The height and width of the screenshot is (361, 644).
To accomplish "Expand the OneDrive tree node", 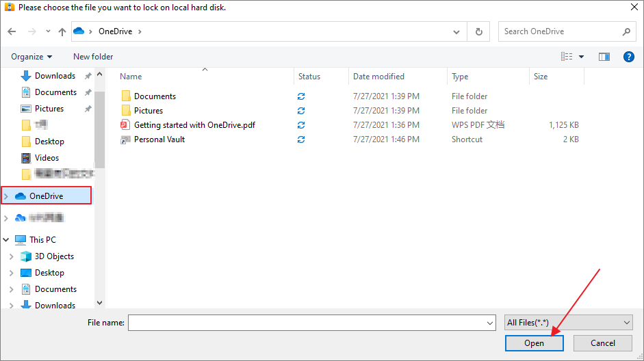I will tap(6, 196).
